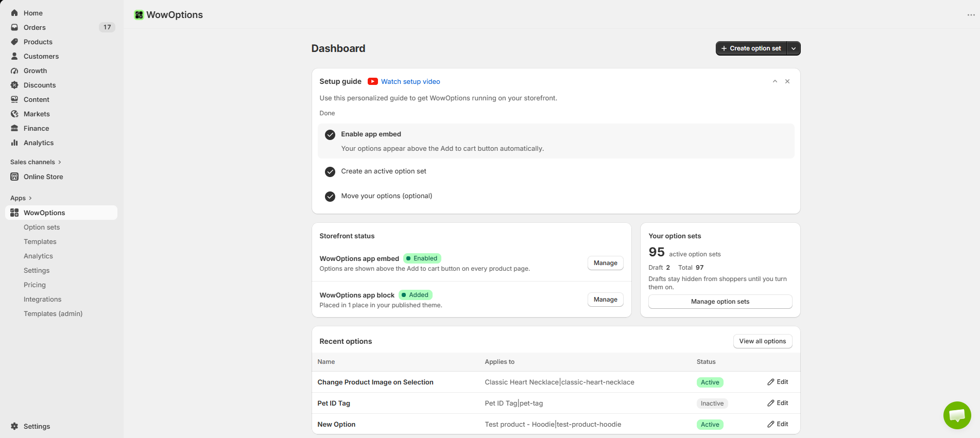This screenshot has width=980, height=438.
Task: Click the Change Product Image on Selection name
Action: pyautogui.click(x=375, y=382)
